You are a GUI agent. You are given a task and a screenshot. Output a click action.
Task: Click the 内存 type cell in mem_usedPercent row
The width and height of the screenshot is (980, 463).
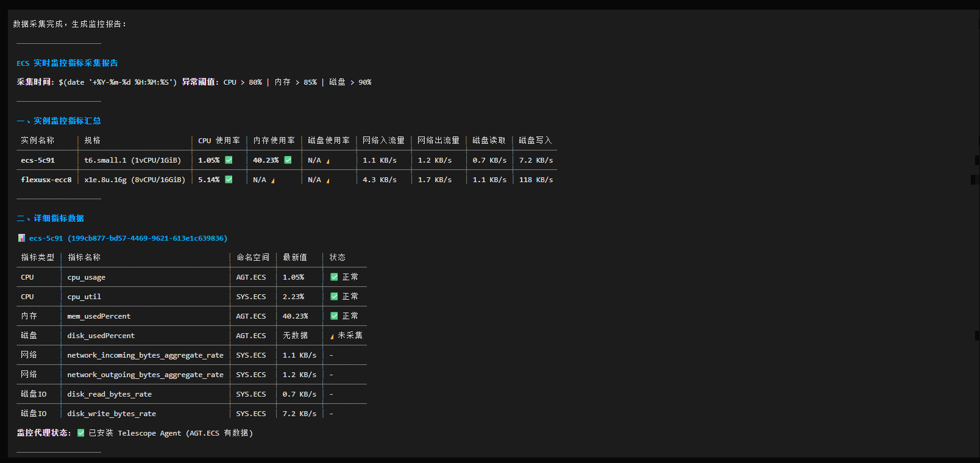(x=29, y=316)
